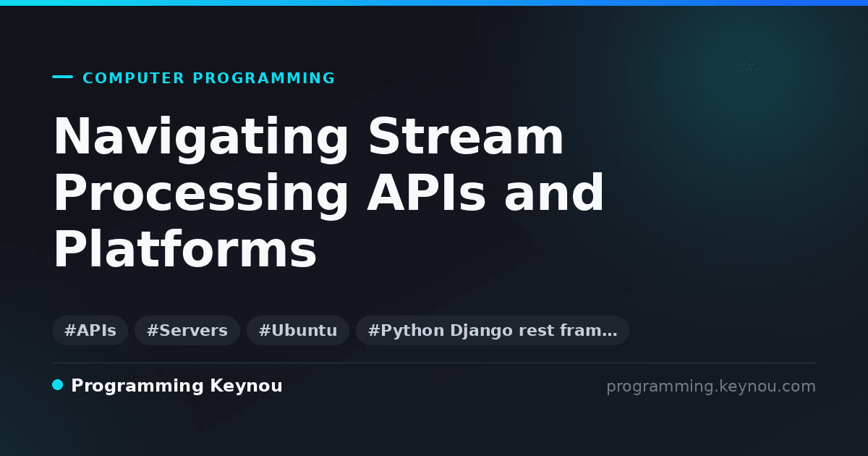868x456 pixels.
Task: Click the headline Navigating Stream Processing APIs and Platforms
Action: click(329, 193)
